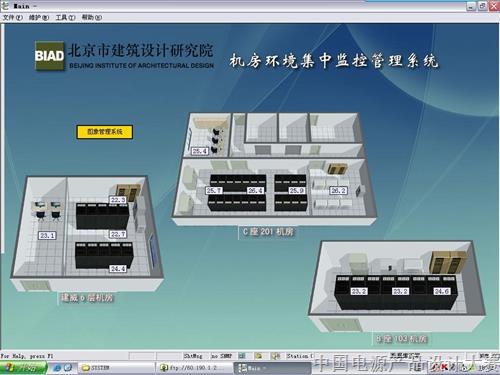The image size is (500, 375).
Task: Click the 24.6 temperature sensor on bottom-right racks
Action: click(441, 291)
